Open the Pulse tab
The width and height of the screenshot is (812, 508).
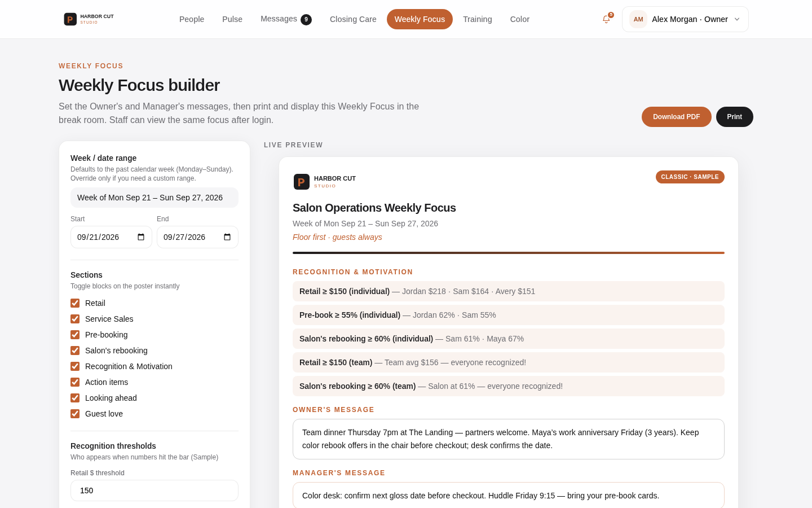tap(232, 19)
